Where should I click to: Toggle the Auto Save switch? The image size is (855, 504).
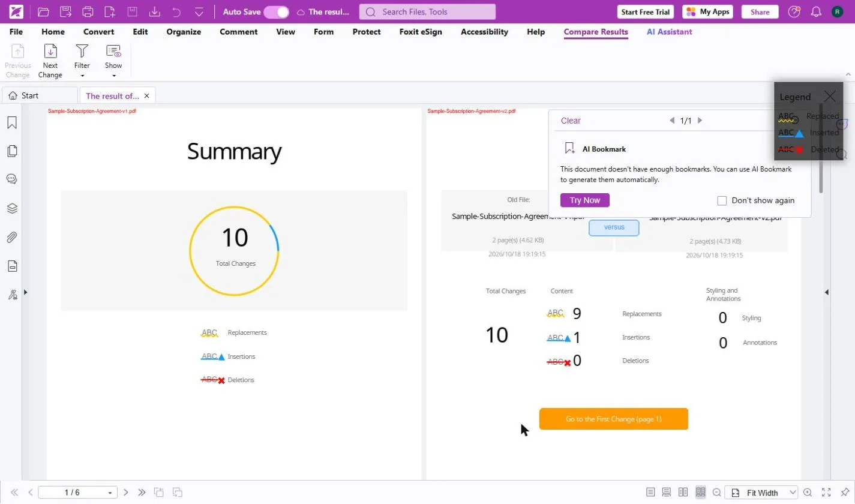point(276,12)
